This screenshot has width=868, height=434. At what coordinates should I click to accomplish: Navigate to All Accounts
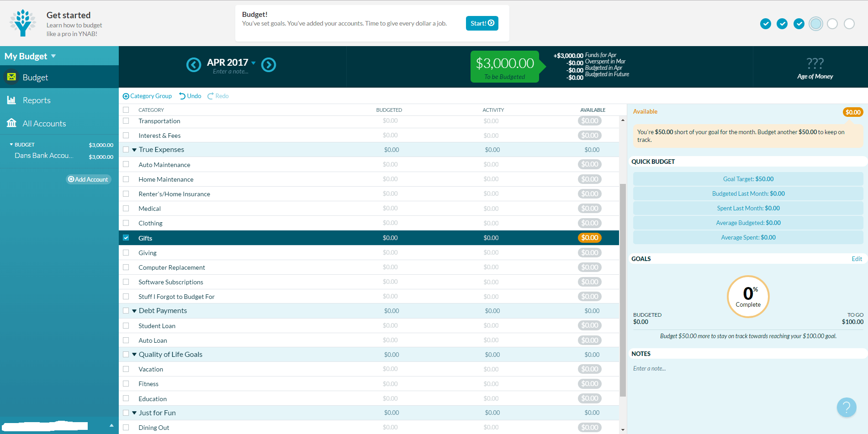tap(44, 124)
